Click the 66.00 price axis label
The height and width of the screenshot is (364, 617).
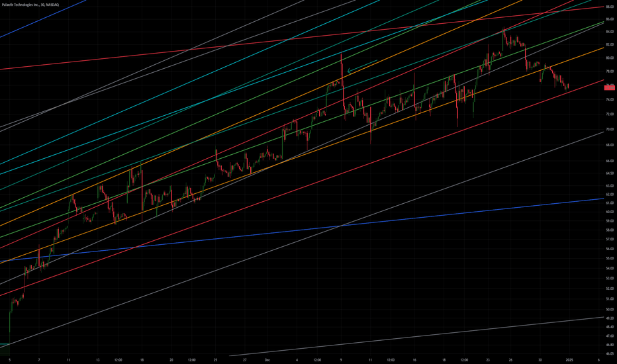pyautogui.click(x=610, y=161)
